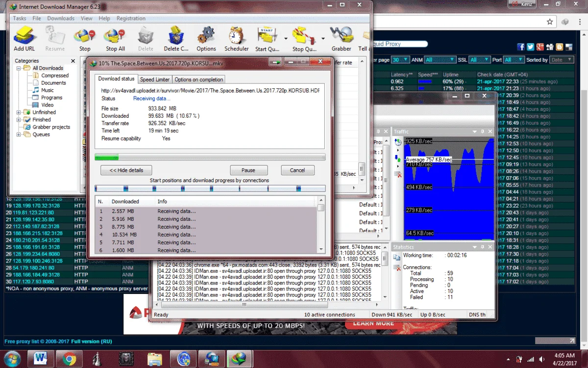Close the Traffic panel

coord(490,131)
